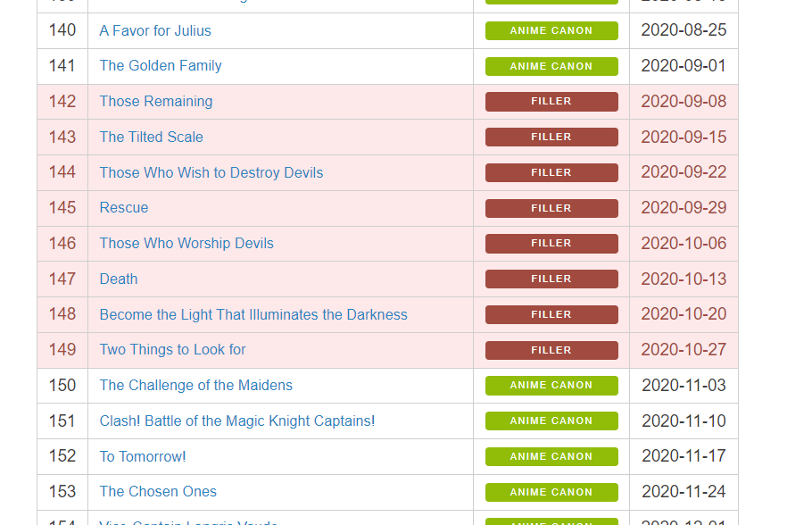
Task: Open 'The Tilted Scale' episode link
Action: (152, 137)
